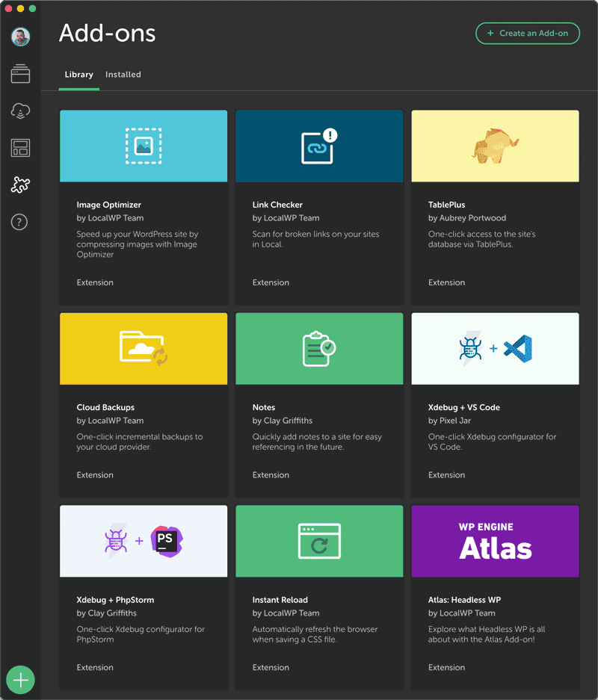The height and width of the screenshot is (700, 598).
Task: Click 'by LocalWP Team' under Cloud Backups
Action: [x=110, y=421]
